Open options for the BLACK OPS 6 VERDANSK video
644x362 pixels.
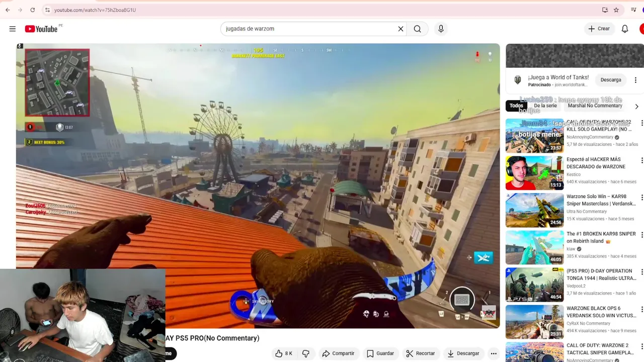641,309
